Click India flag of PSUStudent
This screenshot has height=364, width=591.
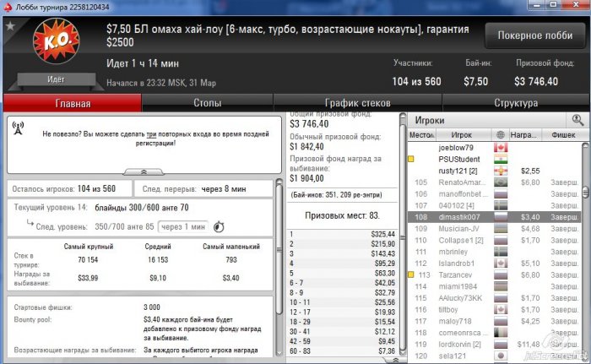coord(501,159)
